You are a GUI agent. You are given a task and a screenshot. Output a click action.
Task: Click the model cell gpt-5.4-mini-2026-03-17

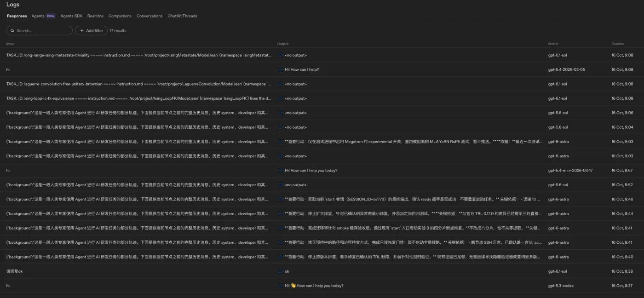click(570, 171)
